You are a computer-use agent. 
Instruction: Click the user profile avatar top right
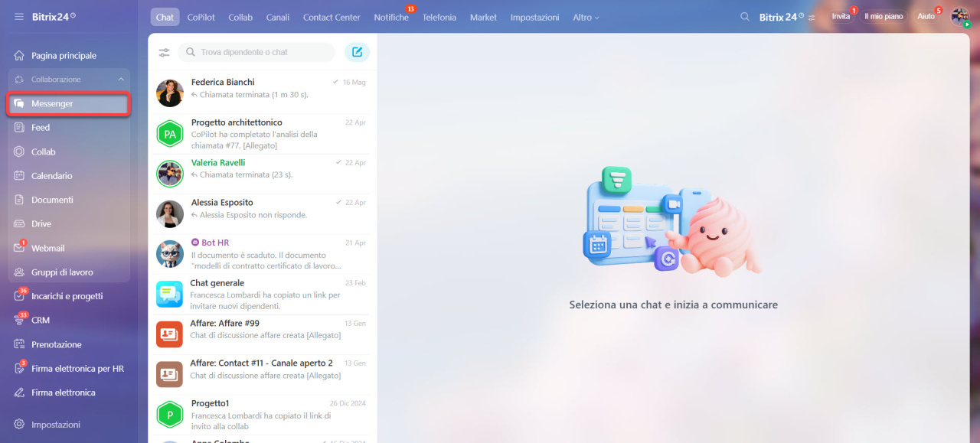point(960,16)
